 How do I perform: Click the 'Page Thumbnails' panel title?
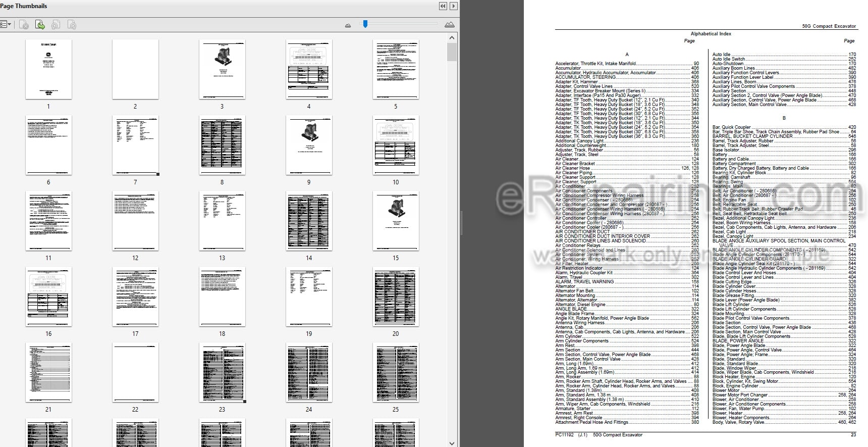(24, 6)
